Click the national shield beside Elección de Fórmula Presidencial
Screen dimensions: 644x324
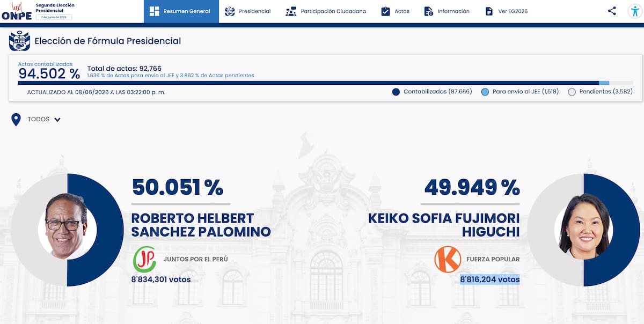[x=20, y=41]
